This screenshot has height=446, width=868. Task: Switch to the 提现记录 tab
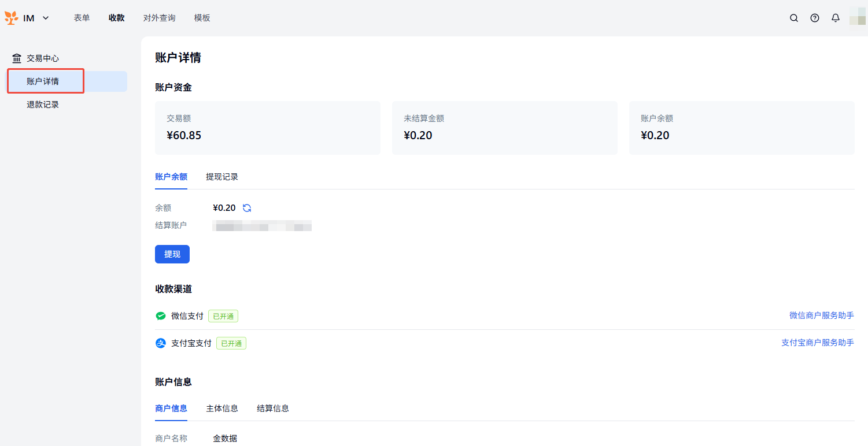tap(222, 177)
